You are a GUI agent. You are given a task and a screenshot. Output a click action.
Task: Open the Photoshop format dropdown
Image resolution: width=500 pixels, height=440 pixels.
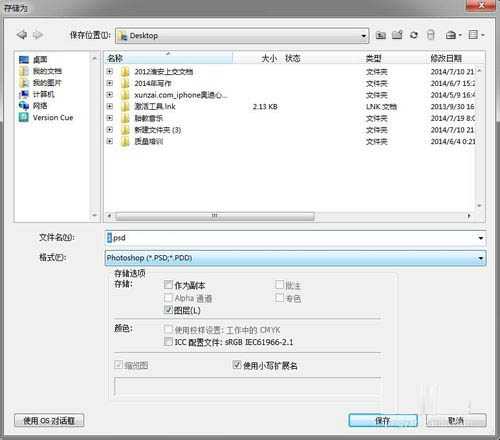point(295,258)
